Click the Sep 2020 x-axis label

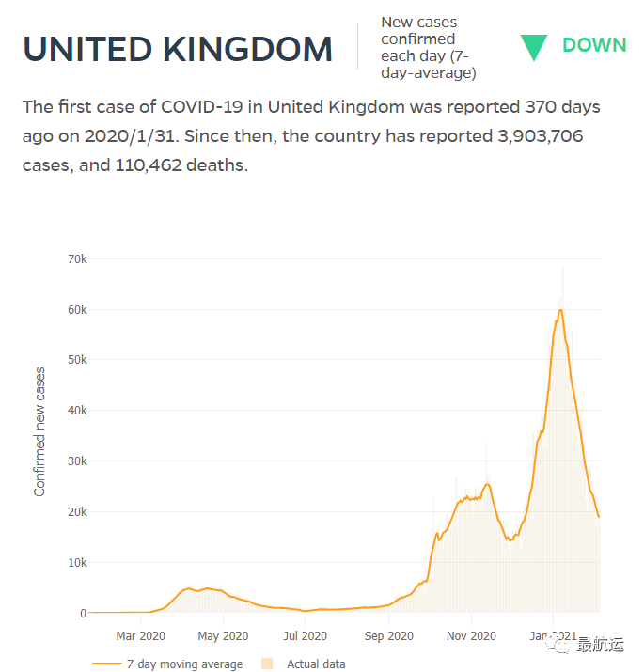(387, 636)
